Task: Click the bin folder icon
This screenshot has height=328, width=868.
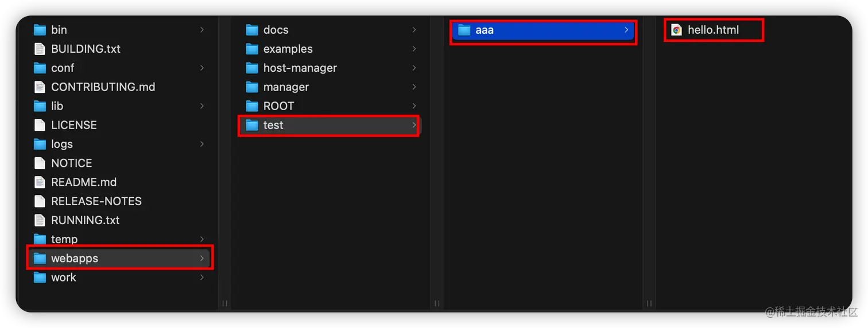Action: point(40,30)
